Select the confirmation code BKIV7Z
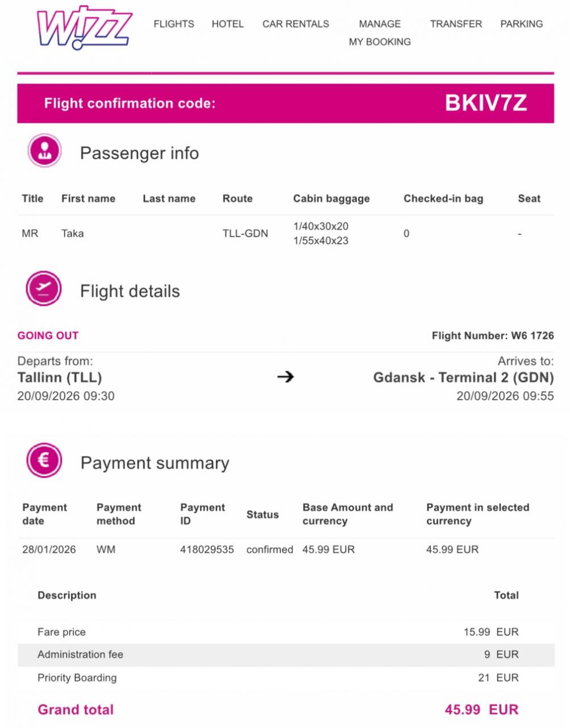The height and width of the screenshot is (728, 570). pos(486,103)
